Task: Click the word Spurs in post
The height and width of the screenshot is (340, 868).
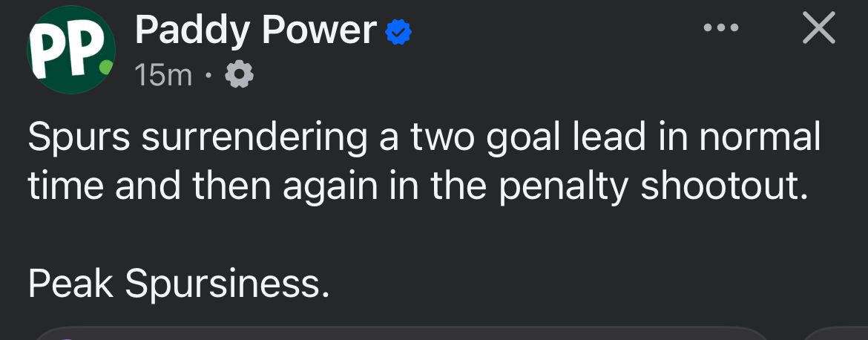Action: 79,137
